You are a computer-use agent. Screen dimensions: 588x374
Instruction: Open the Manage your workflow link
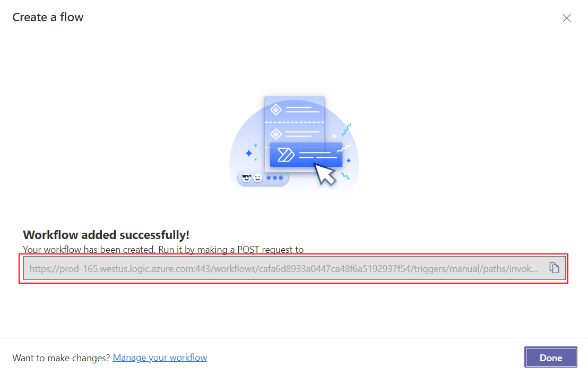(160, 358)
